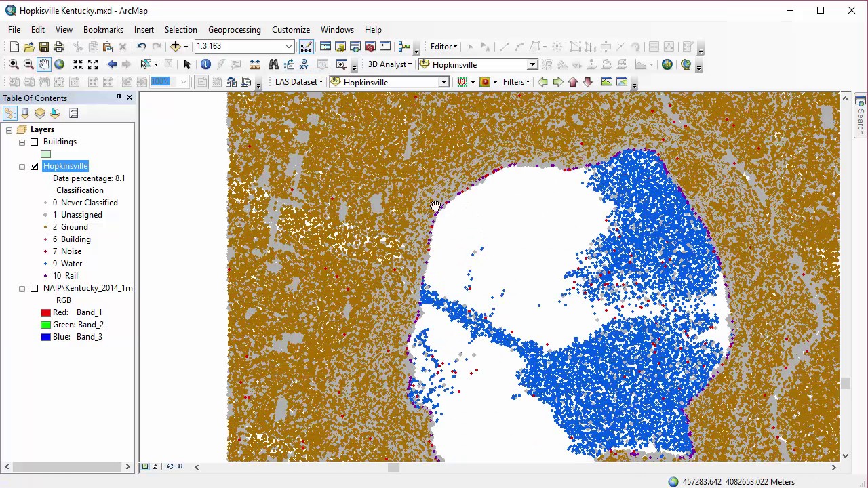
Task: Click the Open folder icon
Action: (29, 46)
